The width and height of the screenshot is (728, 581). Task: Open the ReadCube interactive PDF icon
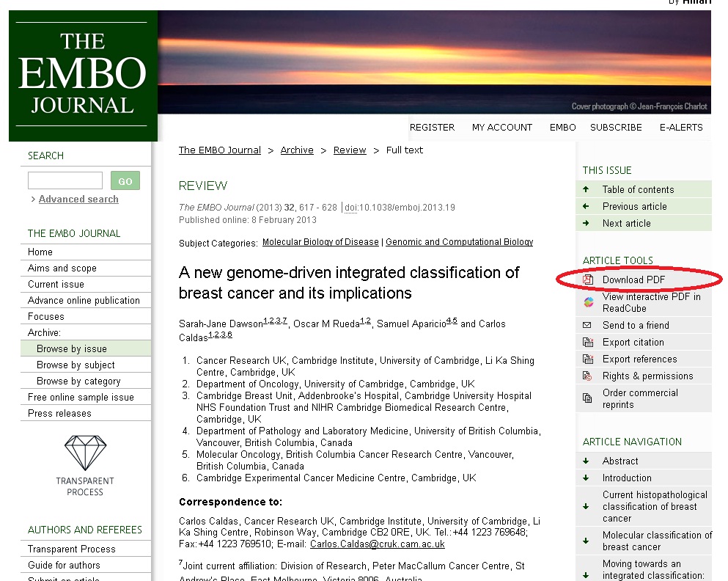coord(587,302)
